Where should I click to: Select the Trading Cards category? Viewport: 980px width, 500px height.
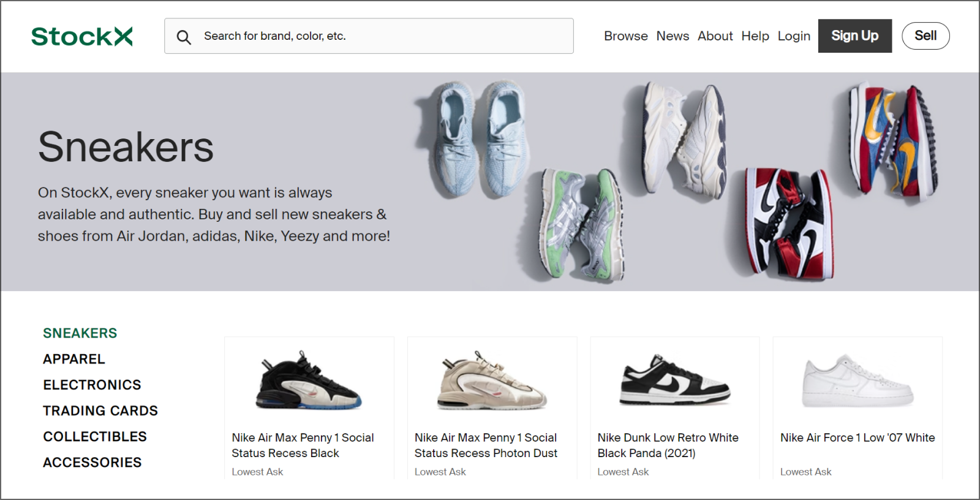coord(100,411)
